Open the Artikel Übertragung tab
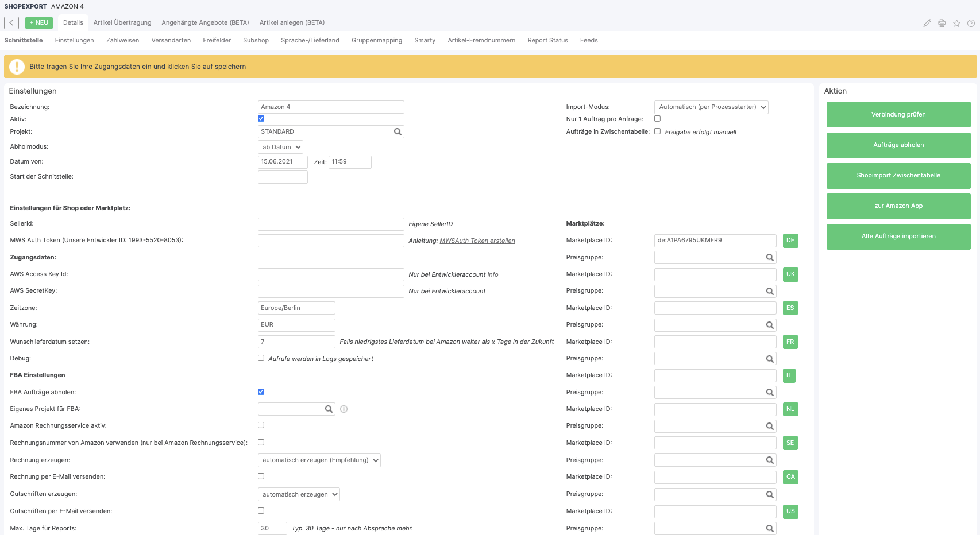 tap(122, 23)
